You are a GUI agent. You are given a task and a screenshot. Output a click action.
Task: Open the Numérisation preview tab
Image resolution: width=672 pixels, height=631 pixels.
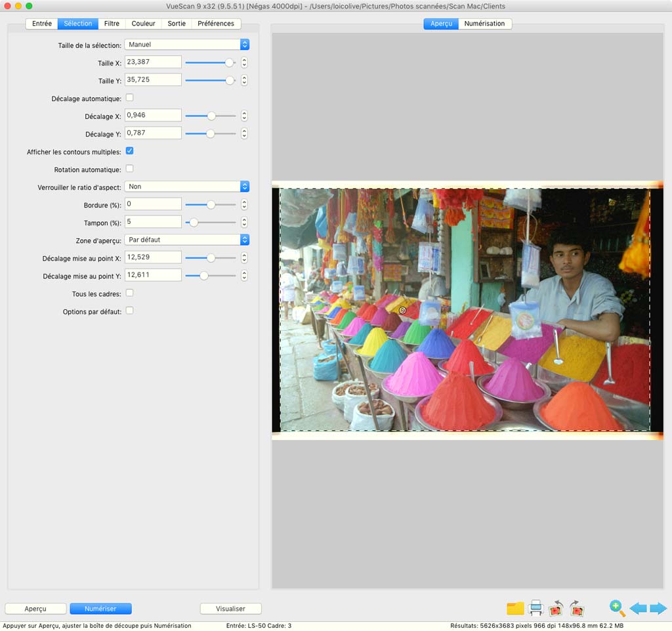click(484, 24)
